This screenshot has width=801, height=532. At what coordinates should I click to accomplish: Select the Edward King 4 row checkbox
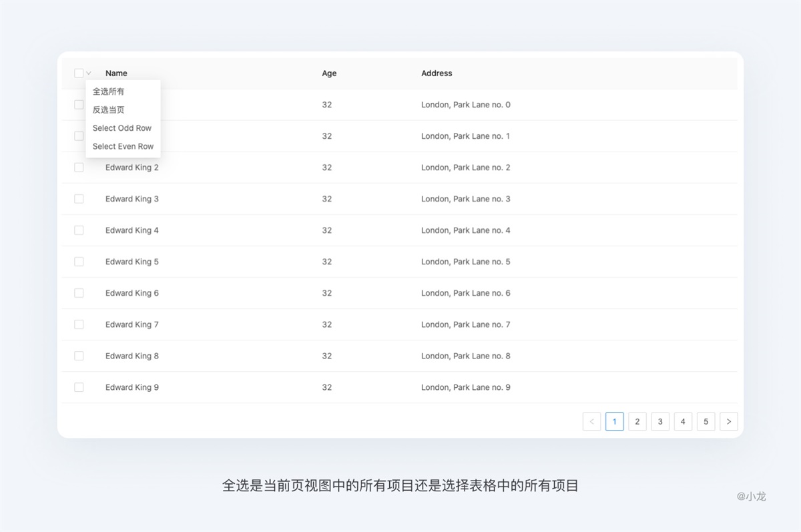coord(79,230)
